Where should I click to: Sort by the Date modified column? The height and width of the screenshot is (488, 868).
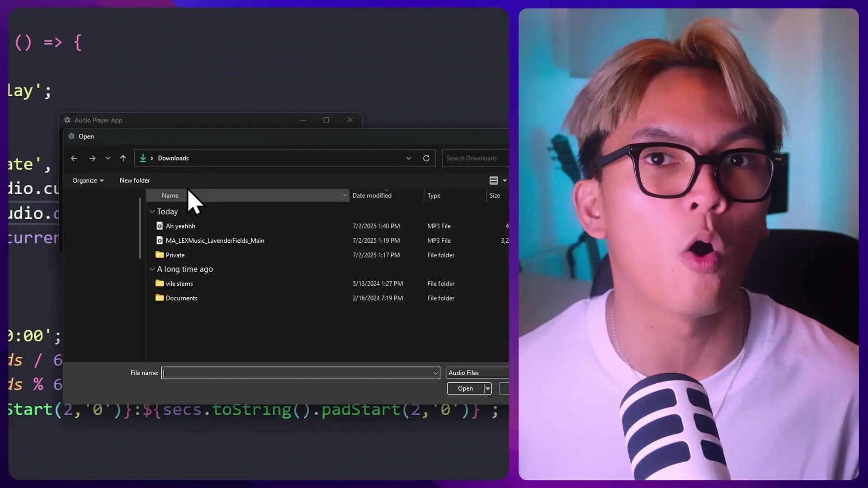tap(372, 196)
